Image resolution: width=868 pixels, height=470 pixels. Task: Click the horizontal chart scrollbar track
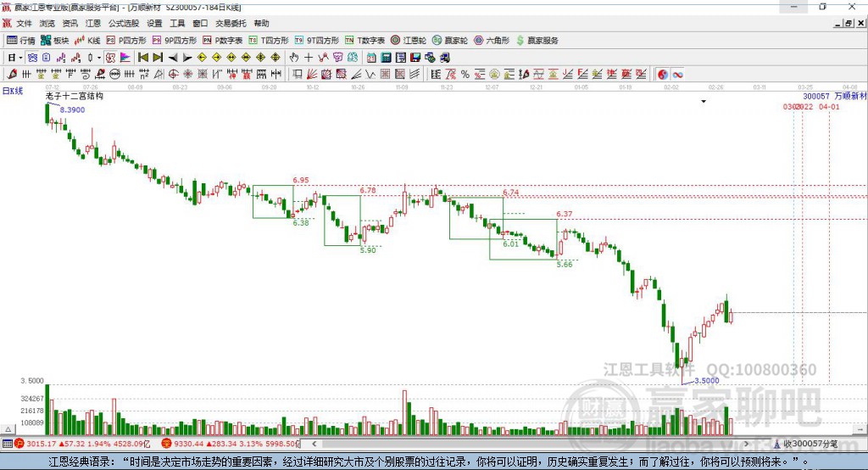[x=531, y=444]
